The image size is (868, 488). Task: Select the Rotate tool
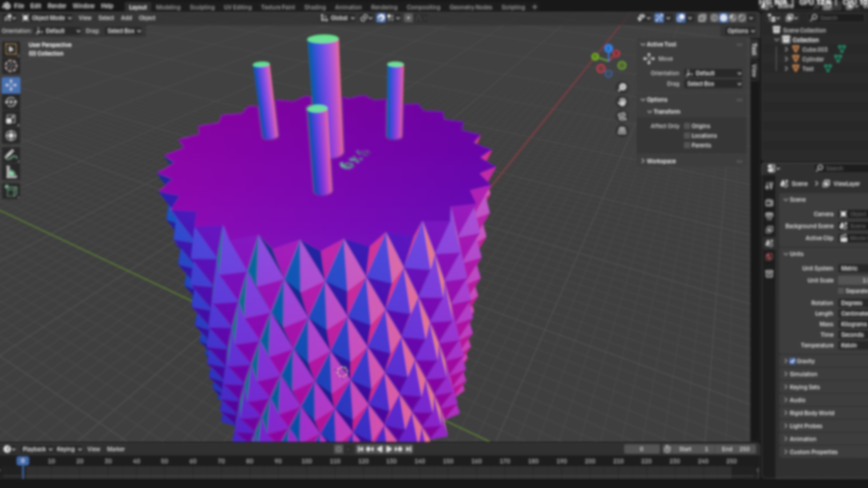(x=11, y=102)
